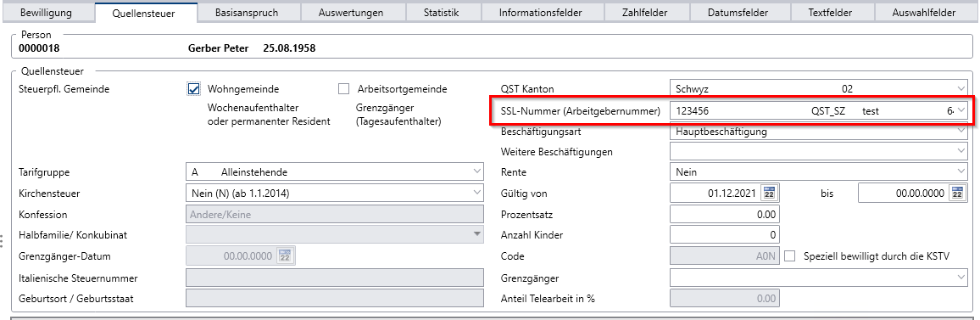Click the Grenzgänger-Datum calendar icon
980x320 pixels.
[285, 255]
